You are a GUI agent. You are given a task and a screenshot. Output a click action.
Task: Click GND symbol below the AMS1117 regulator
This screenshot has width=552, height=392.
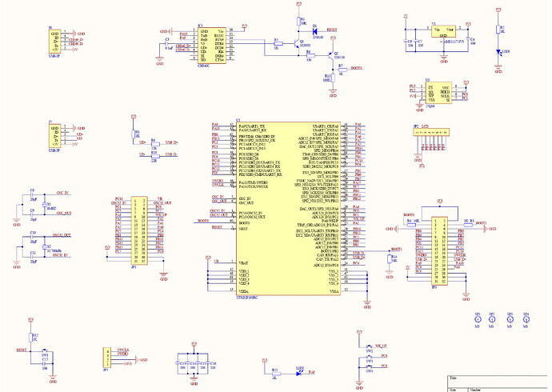click(x=444, y=58)
